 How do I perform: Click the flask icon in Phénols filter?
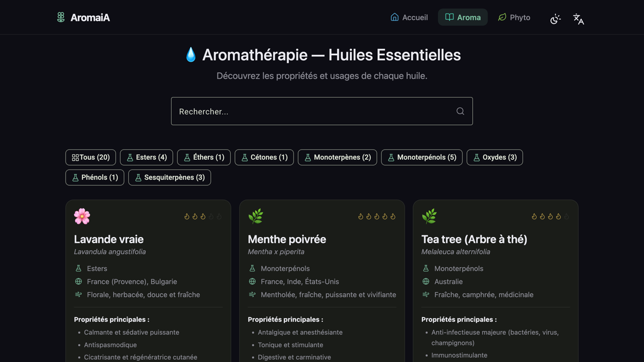(x=75, y=178)
